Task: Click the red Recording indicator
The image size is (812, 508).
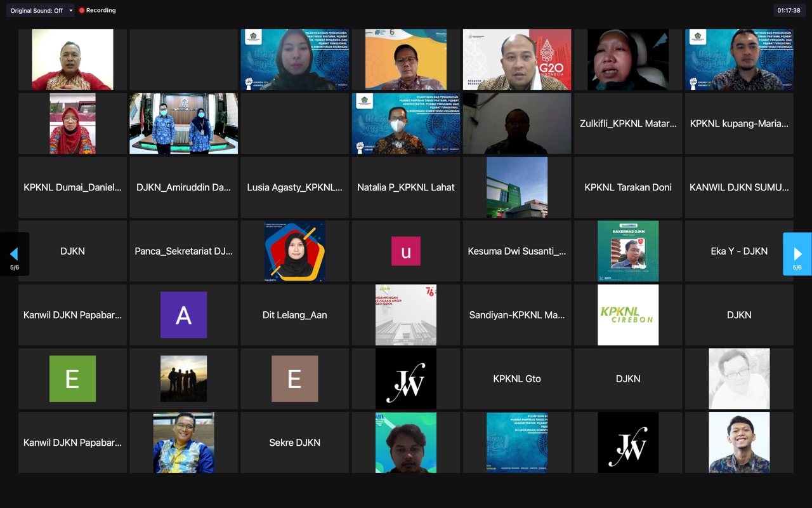Action: 97,11
